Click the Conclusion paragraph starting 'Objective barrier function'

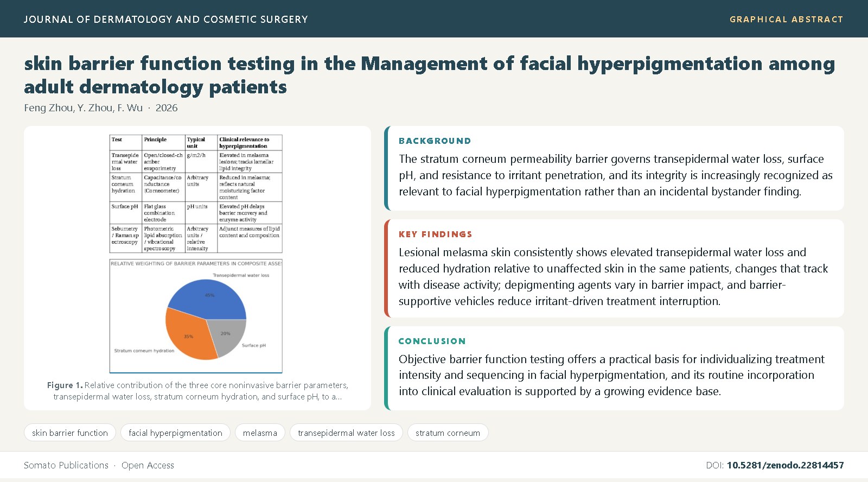(x=611, y=375)
